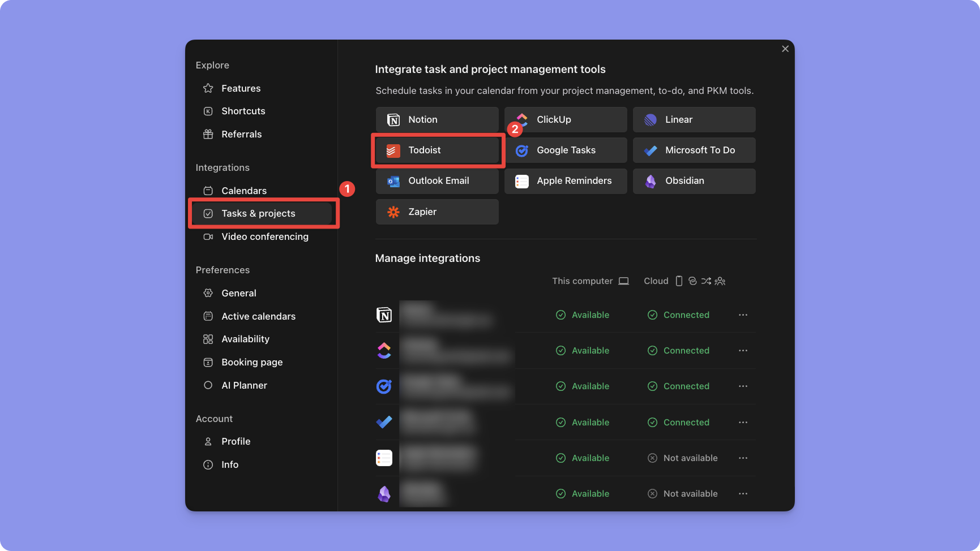Click the 'Cloud' column header
This screenshot has height=551, width=980.
[x=656, y=281]
